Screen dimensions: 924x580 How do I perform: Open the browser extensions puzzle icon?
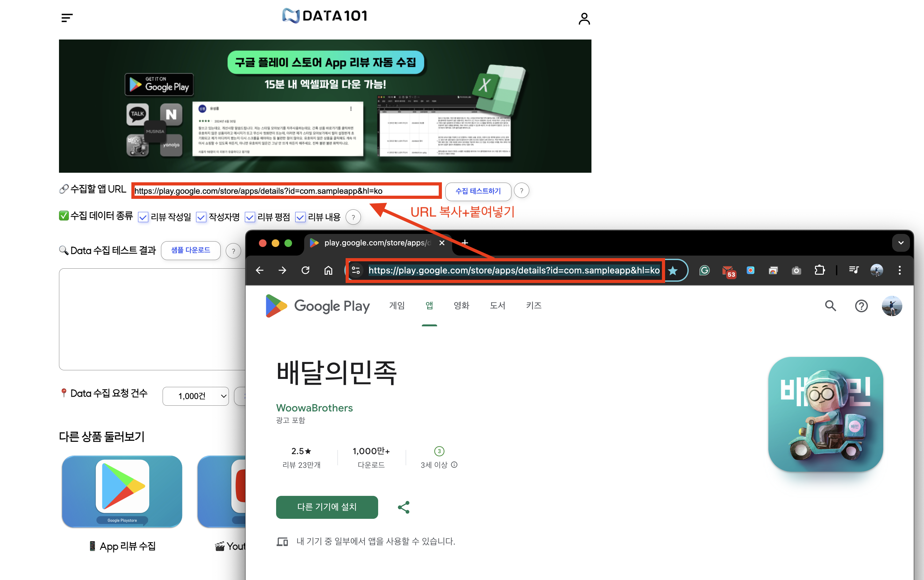coord(819,271)
